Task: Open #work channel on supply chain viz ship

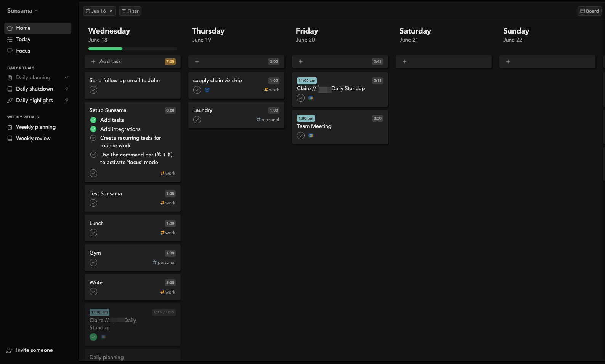Action: (x=272, y=90)
